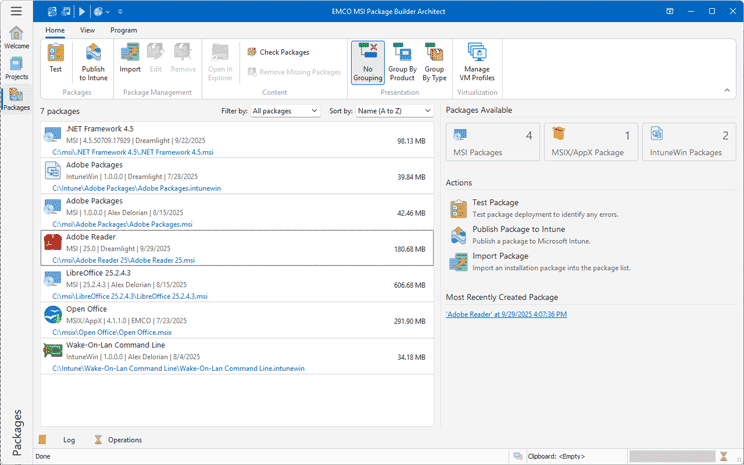This screenshot has width=744, height=465.
Task: Open the Filter by All packages dropdown
Action: pyautogui.click(x=285, y=111)
